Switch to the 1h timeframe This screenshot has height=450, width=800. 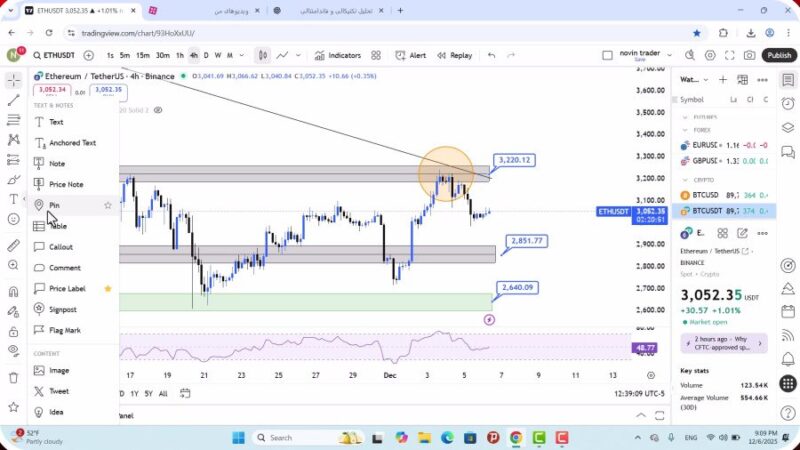click(x=180, y=56)
